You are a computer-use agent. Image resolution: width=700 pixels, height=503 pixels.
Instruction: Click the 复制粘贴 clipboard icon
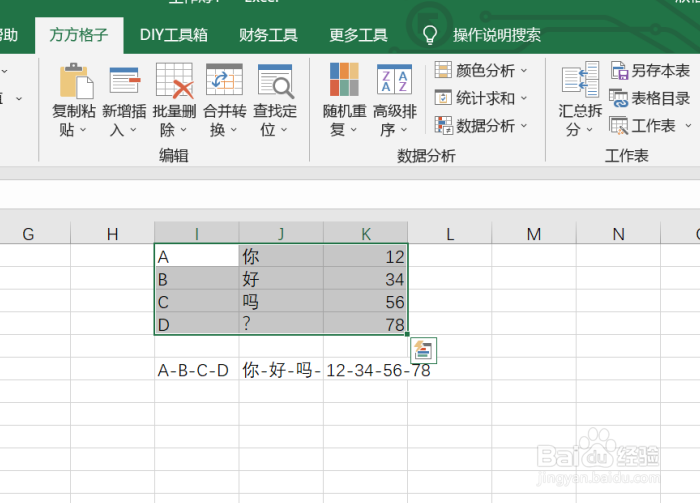pyautogui.click(x=76, y=81)
